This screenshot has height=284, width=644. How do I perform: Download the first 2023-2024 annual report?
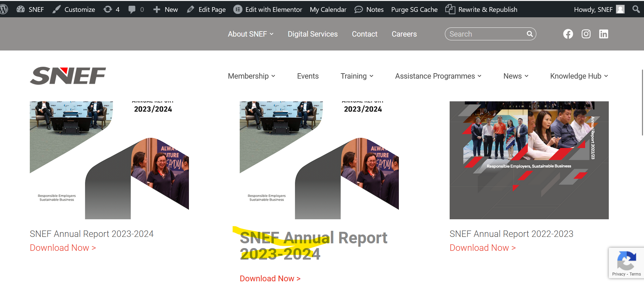click(x=63, y=248)
